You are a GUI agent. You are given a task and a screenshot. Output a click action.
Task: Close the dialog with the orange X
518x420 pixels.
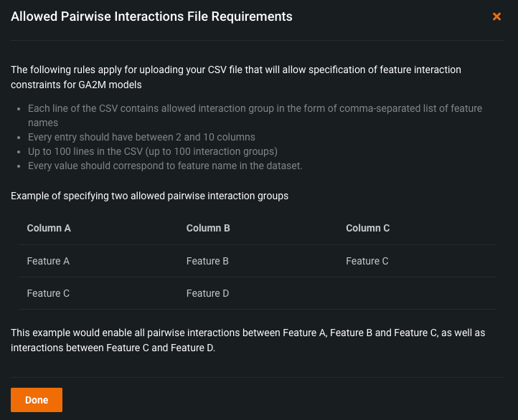[x=496, y=16]
